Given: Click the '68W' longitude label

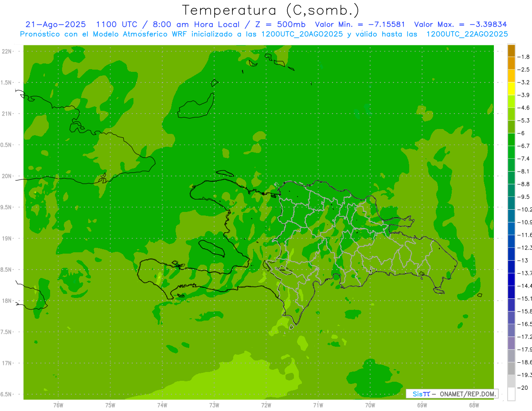Looking at the screenshot, I should coord(473,405).
